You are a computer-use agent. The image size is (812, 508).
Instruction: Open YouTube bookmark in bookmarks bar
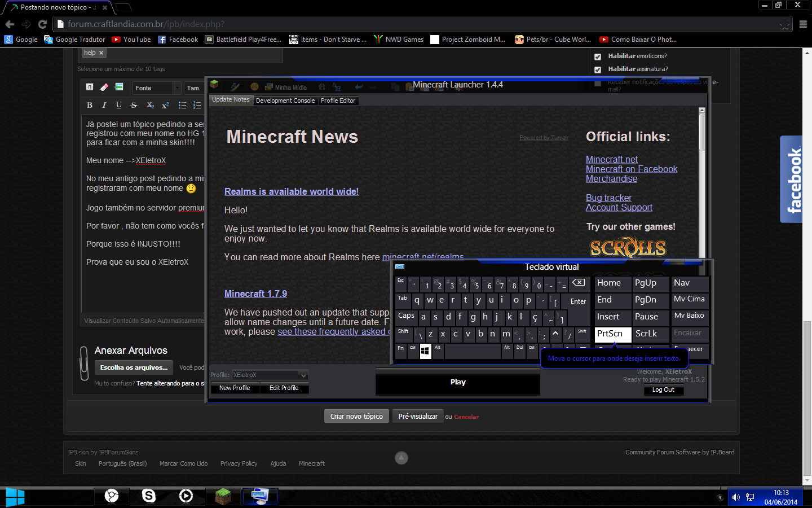tap(131, 40)
